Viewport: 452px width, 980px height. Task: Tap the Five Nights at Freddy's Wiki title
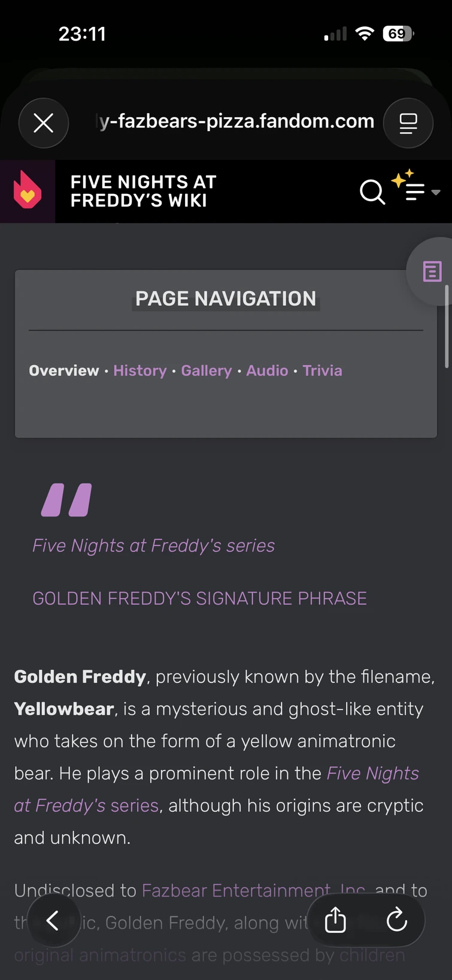click(x=144, y=191)
